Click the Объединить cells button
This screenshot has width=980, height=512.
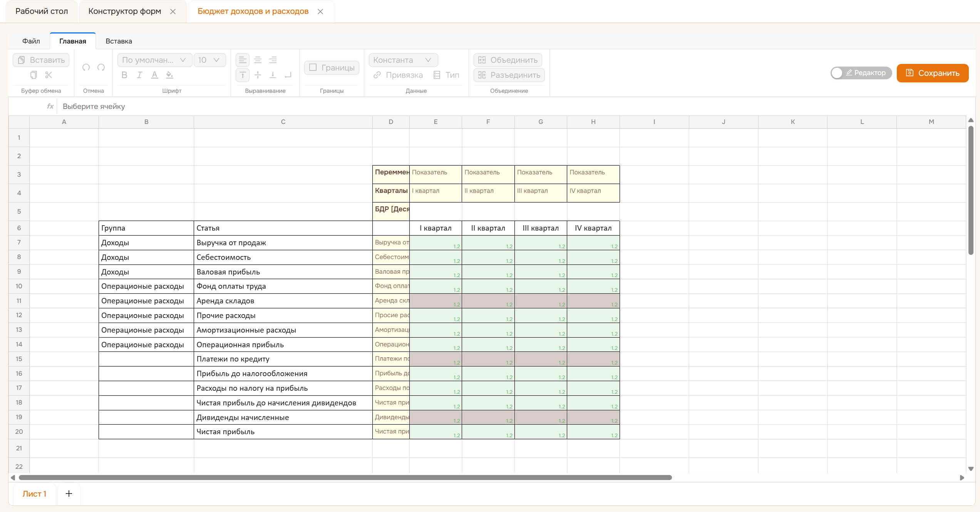pyautogui.click(x=508, y=60)
